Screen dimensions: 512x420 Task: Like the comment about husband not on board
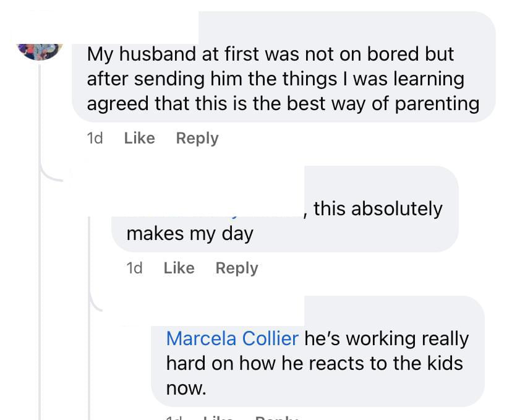pyautogui.click(x=139, y=138)
